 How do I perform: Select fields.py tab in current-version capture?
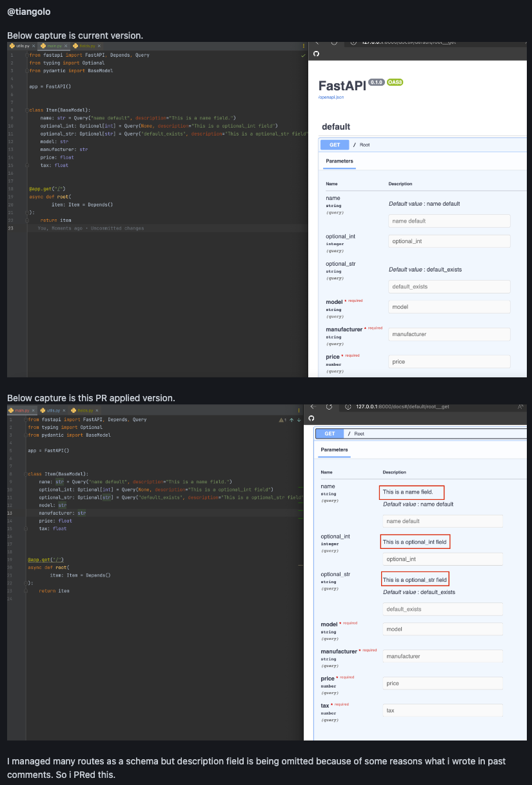coord(86,46)
